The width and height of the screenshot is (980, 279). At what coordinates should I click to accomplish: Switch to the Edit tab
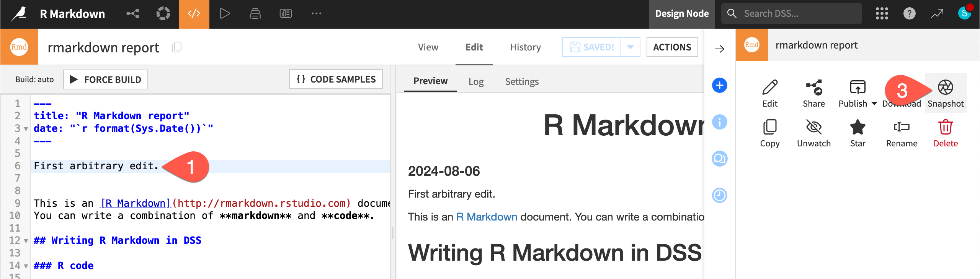tap(474, 47)
